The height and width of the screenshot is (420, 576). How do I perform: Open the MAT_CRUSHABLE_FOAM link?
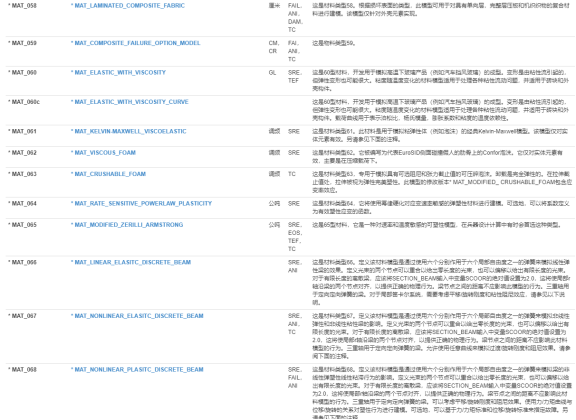tap(108, 174)
